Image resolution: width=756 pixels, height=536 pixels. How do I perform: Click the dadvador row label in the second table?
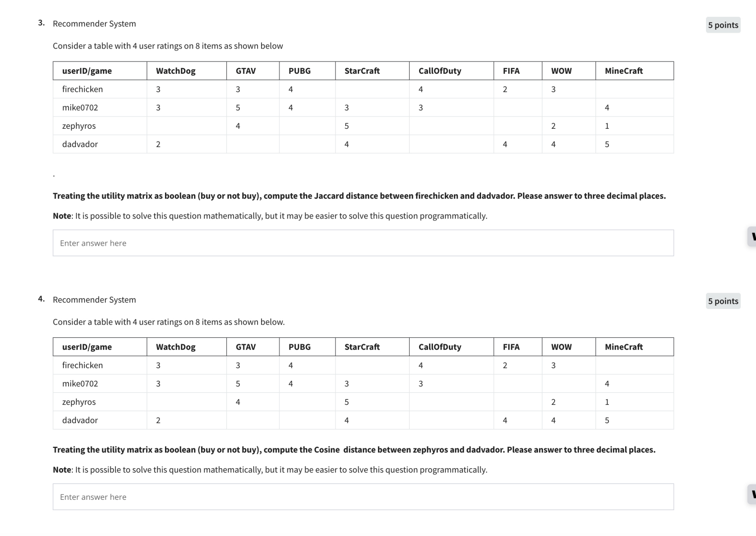[x=80, y=420]
